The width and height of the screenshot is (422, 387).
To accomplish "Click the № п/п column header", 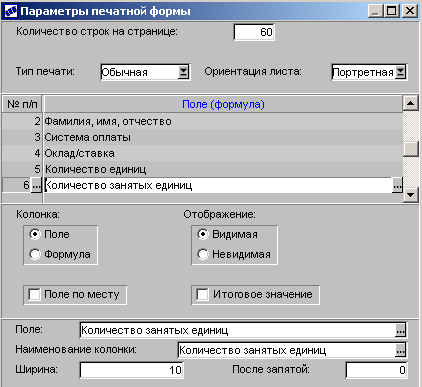I will (22, 104).
